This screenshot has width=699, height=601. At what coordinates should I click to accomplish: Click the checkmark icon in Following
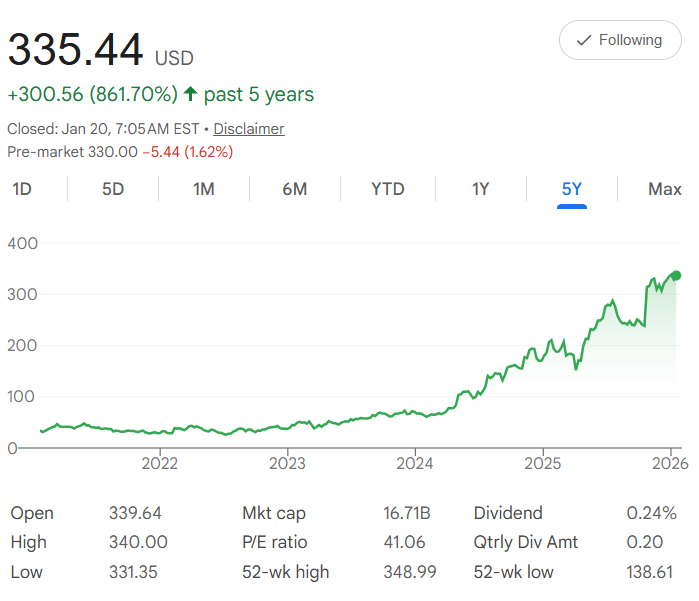pos(584,41)
